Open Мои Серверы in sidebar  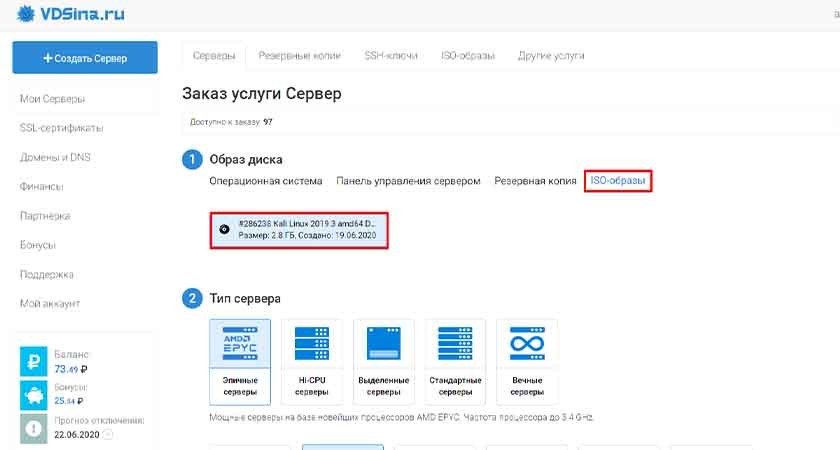(52, 99)
